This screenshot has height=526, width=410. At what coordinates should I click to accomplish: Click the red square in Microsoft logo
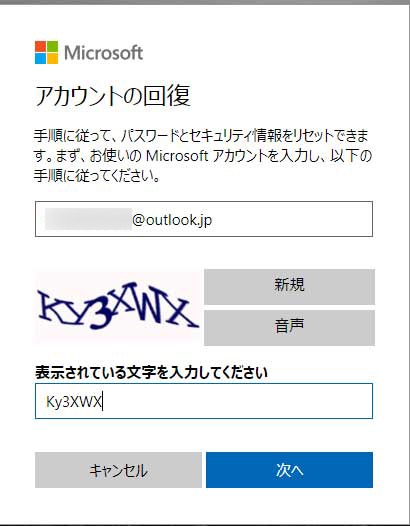(40, 46)
